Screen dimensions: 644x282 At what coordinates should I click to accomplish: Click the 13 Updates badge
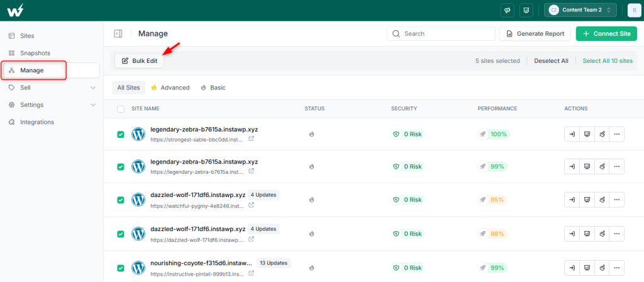tap(274, 262)
